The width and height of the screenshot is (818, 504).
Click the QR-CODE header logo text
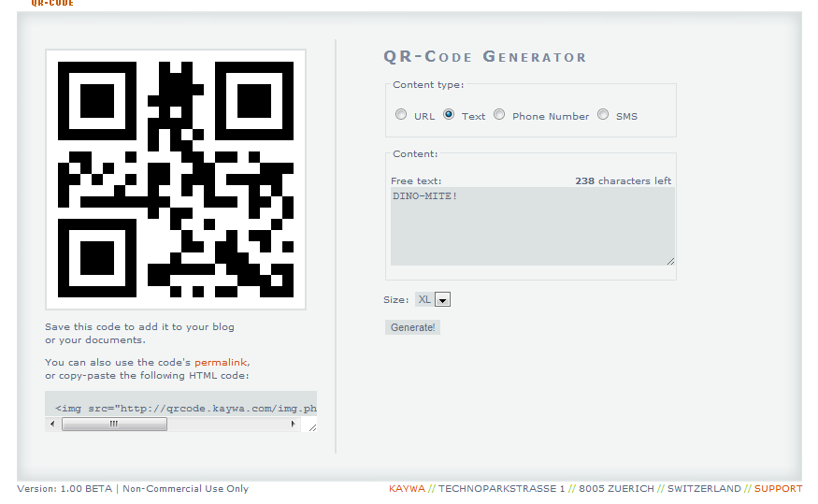pyautogui.click(x=52, y=3)
